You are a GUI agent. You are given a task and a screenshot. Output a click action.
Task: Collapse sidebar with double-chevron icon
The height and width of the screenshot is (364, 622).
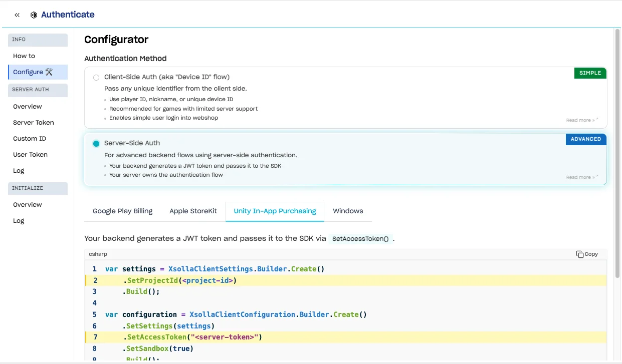(17, 15)
